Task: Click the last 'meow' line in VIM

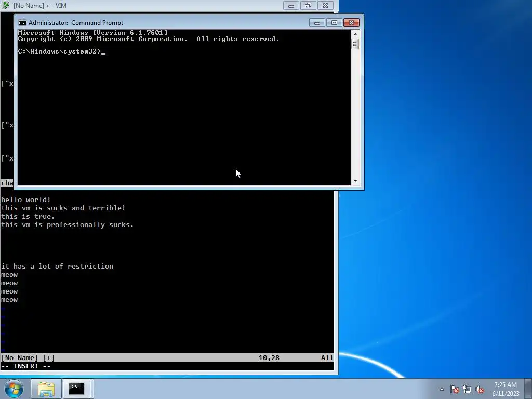Action: 9,300
